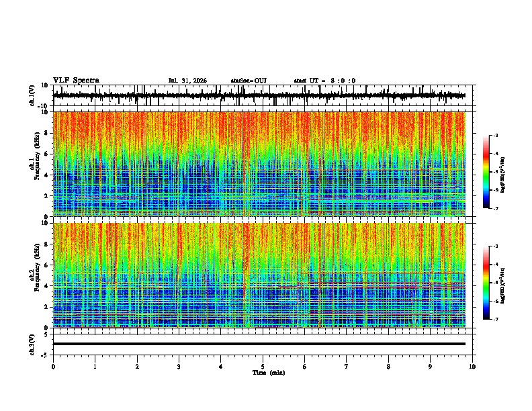
Task: Click time-axis tick label '3'
Action: coord(179,367)
